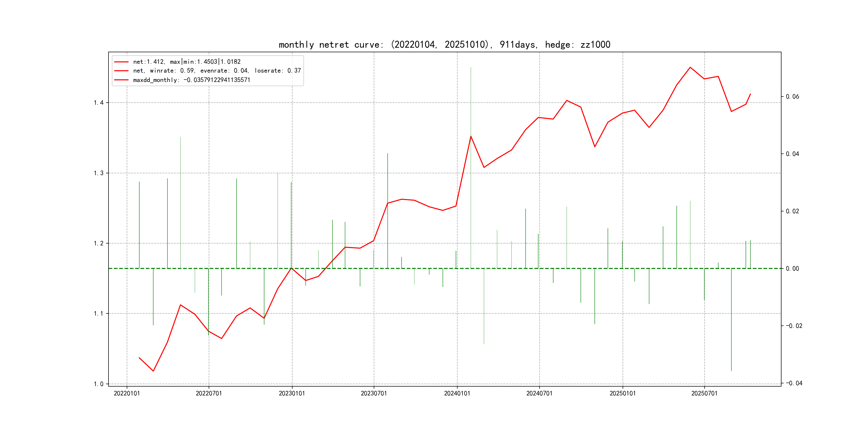868x434 pixels.
Task: Click the 20250701 x-axis label
Action: (x=704, y=393)
